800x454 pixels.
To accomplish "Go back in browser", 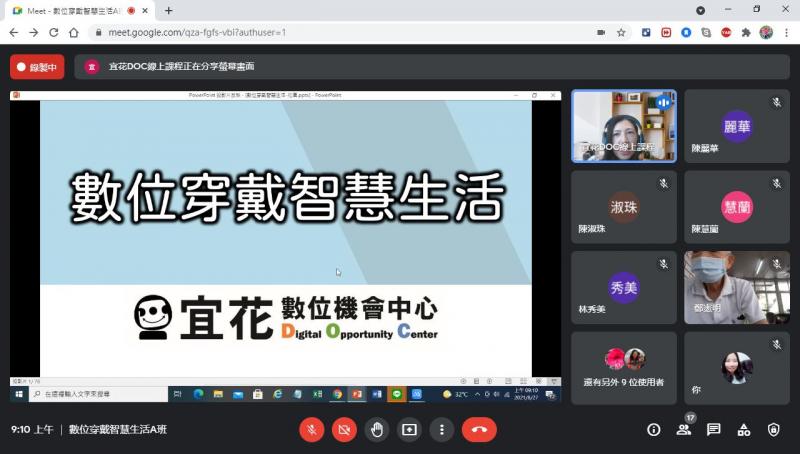I will tap(14, 33).
